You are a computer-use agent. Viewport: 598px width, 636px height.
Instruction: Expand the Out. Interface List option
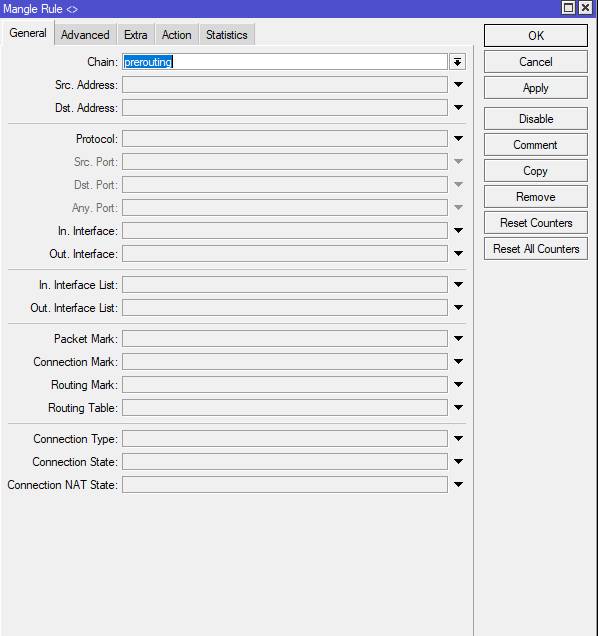coord(458,308)
